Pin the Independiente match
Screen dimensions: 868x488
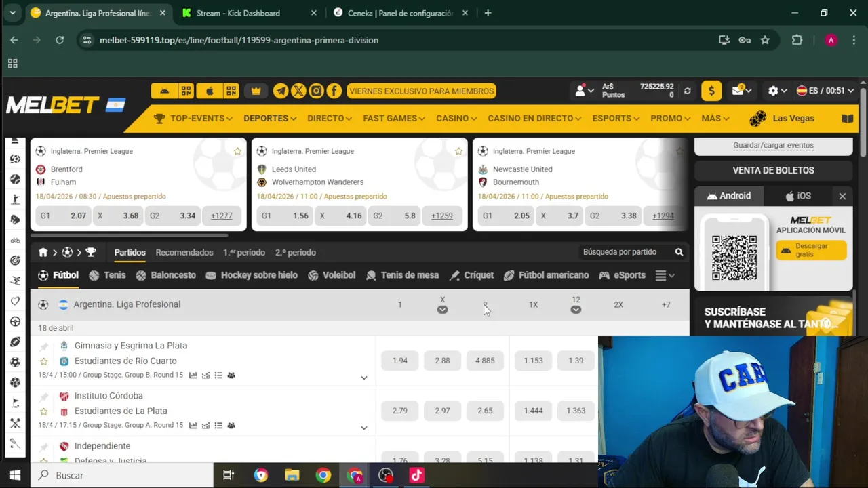coord(44,447)
